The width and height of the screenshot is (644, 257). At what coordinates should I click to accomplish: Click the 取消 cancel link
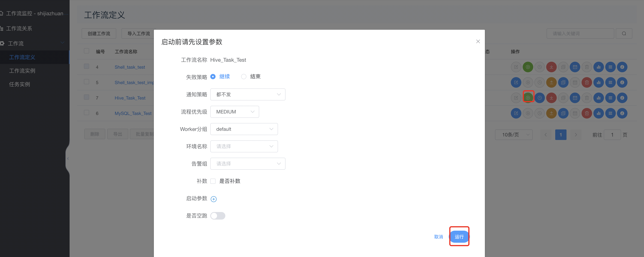pyautogui.click(x=438, y=236)
